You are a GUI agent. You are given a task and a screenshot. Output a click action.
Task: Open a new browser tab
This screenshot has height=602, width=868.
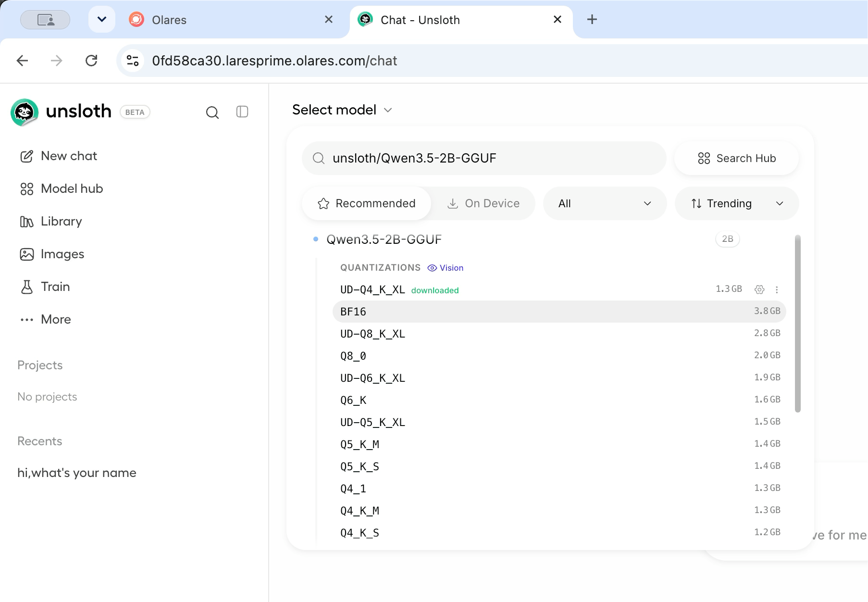[x=592, y=19]
